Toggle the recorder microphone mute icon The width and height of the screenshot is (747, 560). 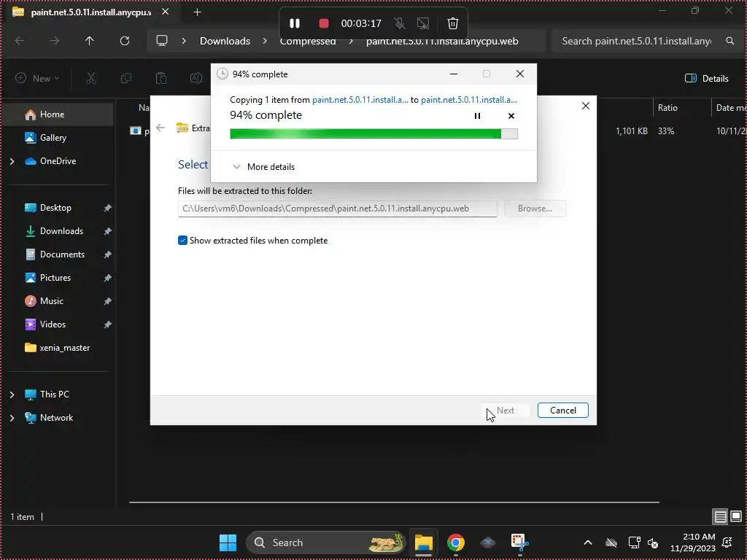coord(400,23)
